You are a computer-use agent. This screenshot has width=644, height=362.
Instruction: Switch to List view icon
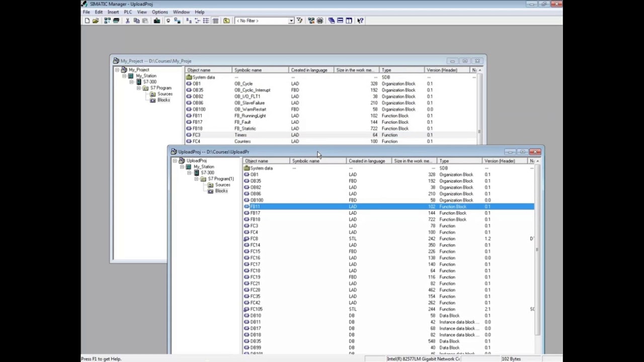coord(206,21)
